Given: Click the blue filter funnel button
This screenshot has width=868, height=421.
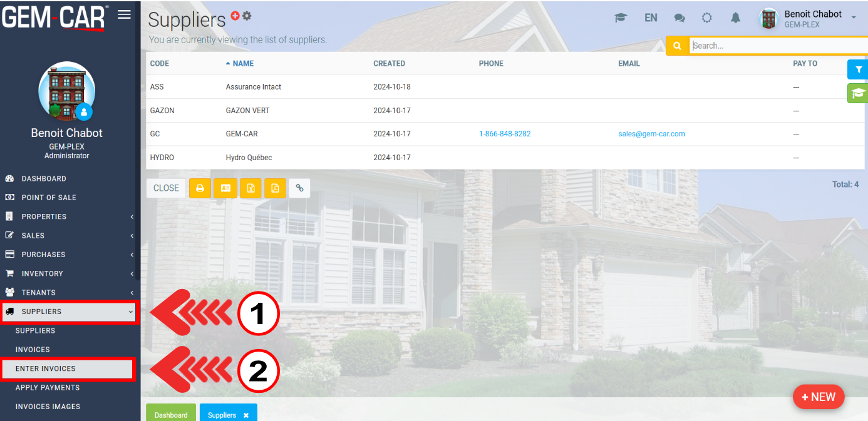Looking at the screenshot, I should coord(858,69).
